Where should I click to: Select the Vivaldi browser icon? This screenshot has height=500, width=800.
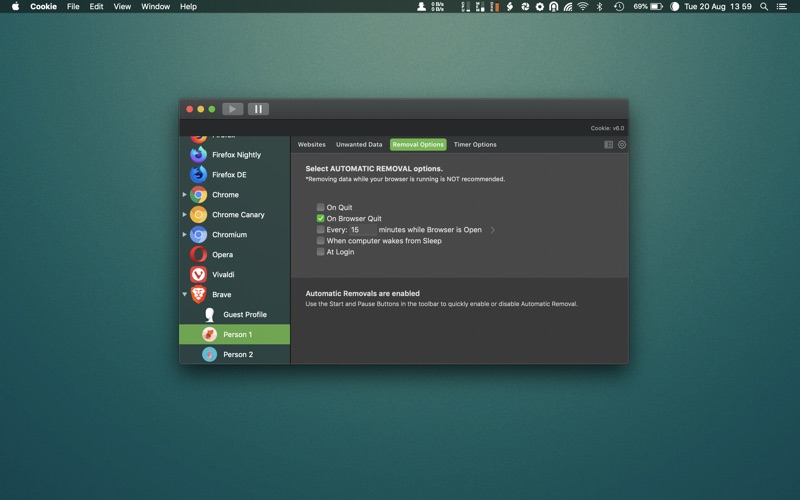(199, 275)
